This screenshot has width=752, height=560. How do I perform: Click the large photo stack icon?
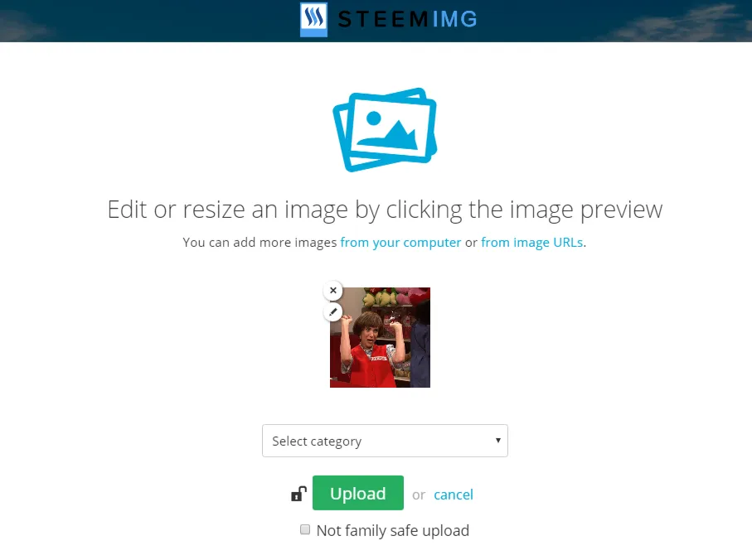(x=385, y=130)
